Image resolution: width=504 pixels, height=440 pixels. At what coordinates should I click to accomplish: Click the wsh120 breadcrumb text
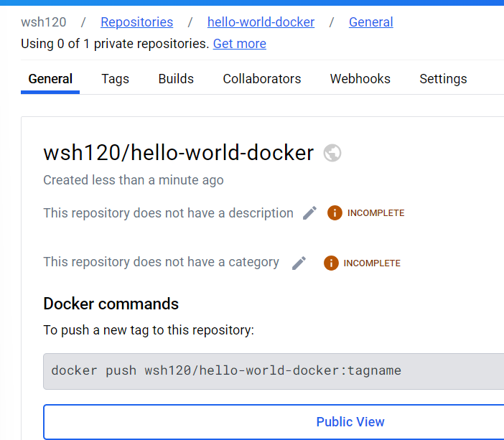[43, 22]
